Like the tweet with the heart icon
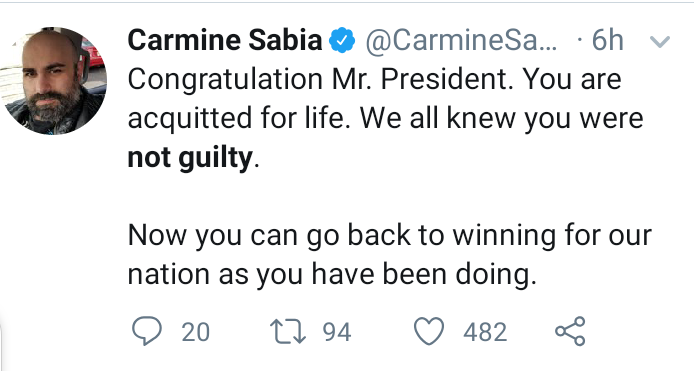 [x=429, y=331]
